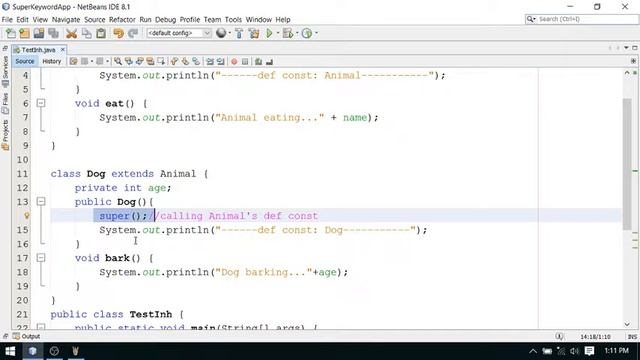Click the Debug Project icon
The height and width of the screenshot is (360, 640).
point(288,33)
